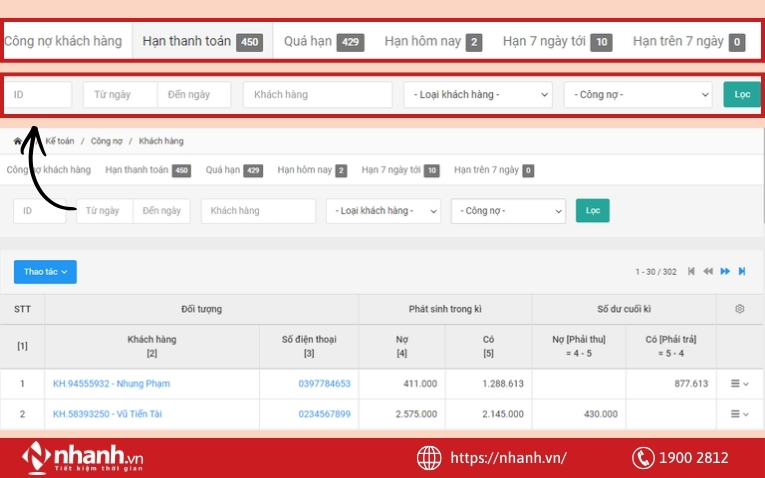The height and width of the screenshot is (478, 765).
Task: Click the phone icon beside 1900 2812
Action: (643, 458)
